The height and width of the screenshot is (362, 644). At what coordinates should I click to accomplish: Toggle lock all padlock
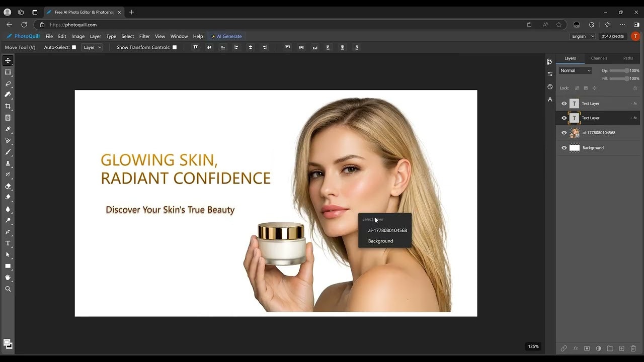(635, 88)
